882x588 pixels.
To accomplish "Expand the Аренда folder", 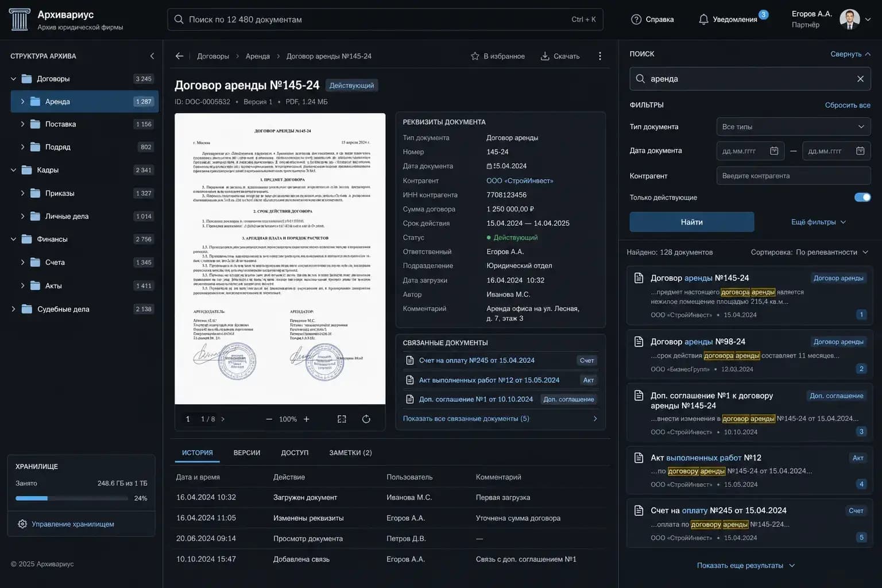I will [22, 102].
